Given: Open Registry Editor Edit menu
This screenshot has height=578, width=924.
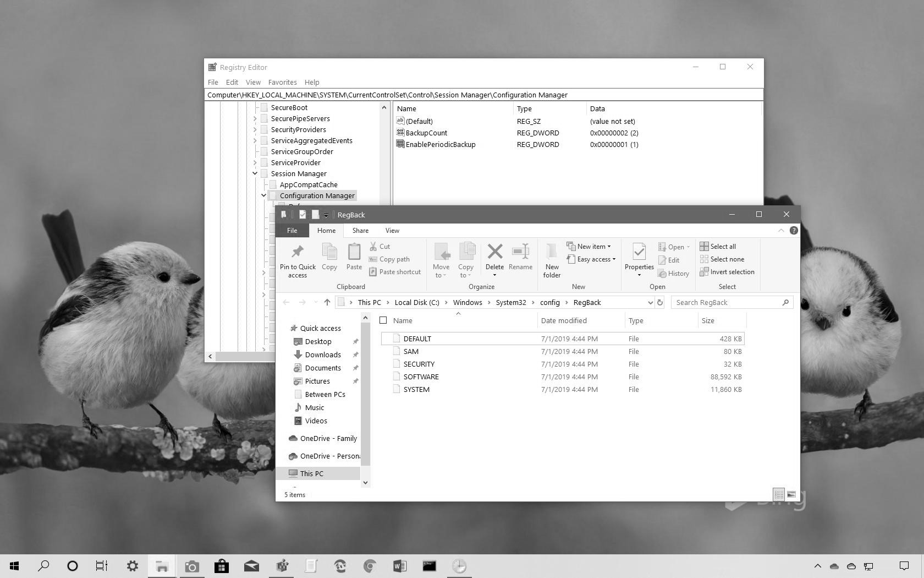Looking at the screenshot, I should tap(232, 82).
